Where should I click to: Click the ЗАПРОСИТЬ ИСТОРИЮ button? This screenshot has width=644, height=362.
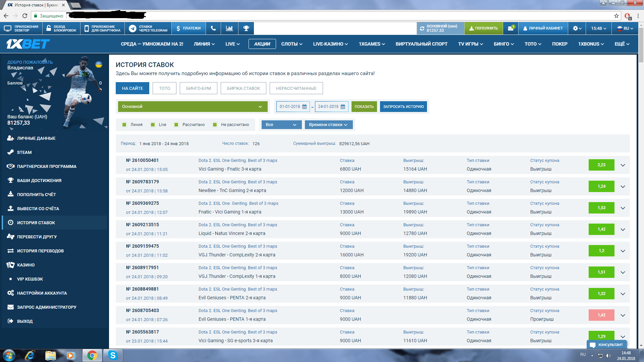[x=403, y=107]
